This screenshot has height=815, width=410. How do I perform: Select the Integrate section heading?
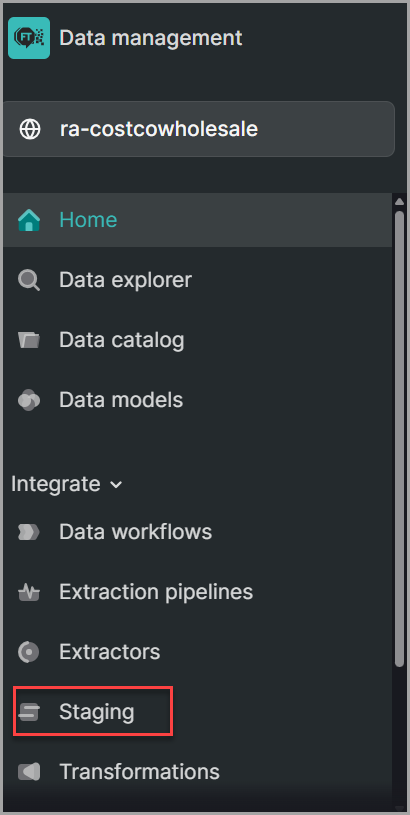click(x=56, y=484)
